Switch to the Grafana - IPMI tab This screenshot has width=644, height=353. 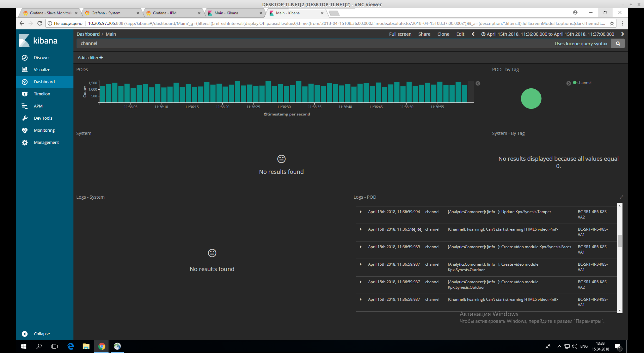click(x=173, y=13)
